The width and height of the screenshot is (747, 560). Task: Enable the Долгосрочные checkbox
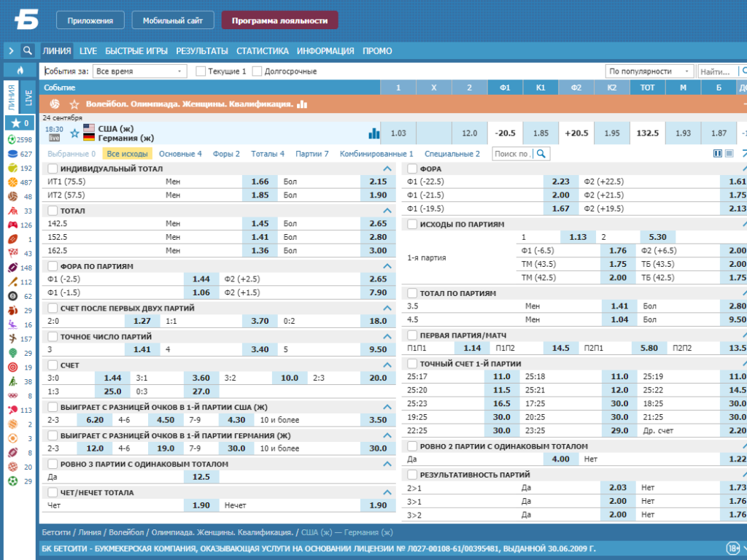[x=257, y=71]
